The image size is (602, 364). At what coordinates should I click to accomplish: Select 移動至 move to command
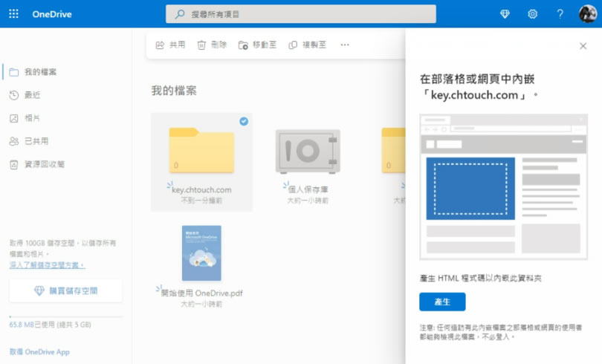(257, 45)
